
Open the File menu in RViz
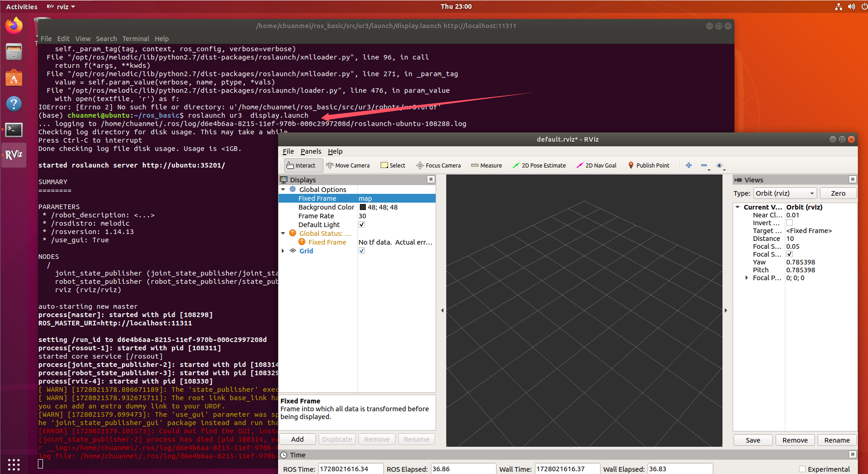[x=288, y=151]
